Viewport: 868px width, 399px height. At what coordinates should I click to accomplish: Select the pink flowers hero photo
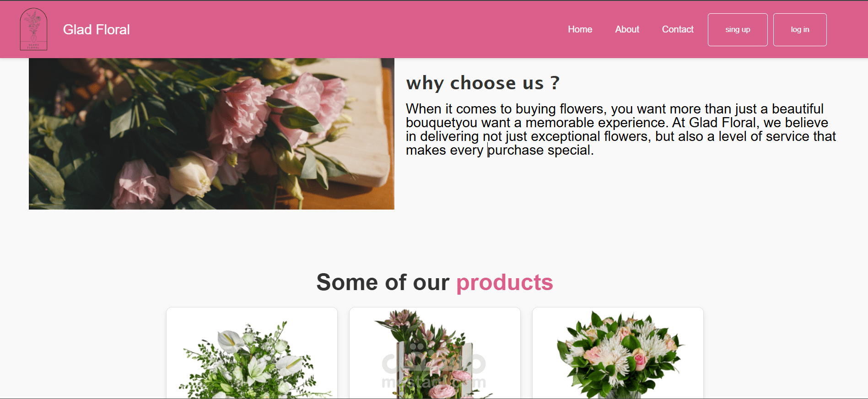(x=211, y=134)
